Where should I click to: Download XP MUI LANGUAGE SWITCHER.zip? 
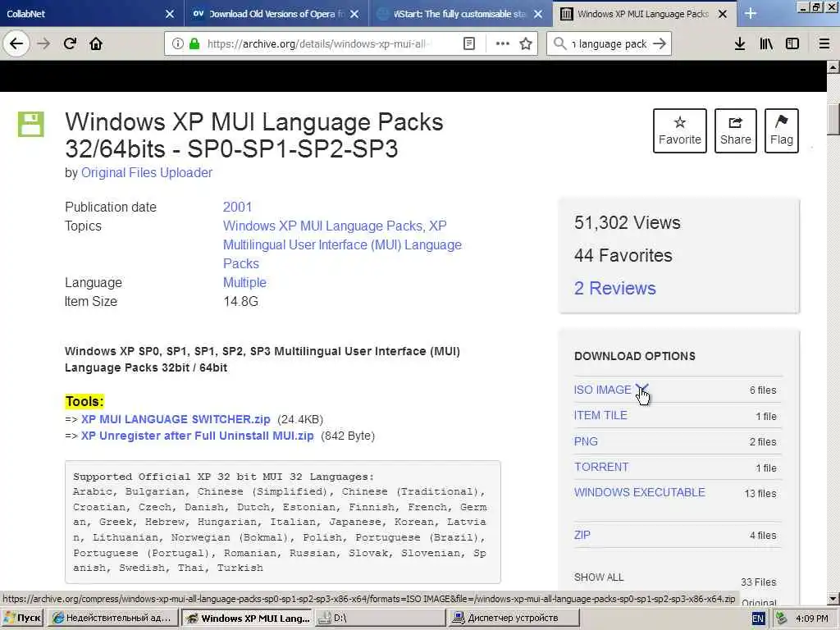[x=176, y=419]
